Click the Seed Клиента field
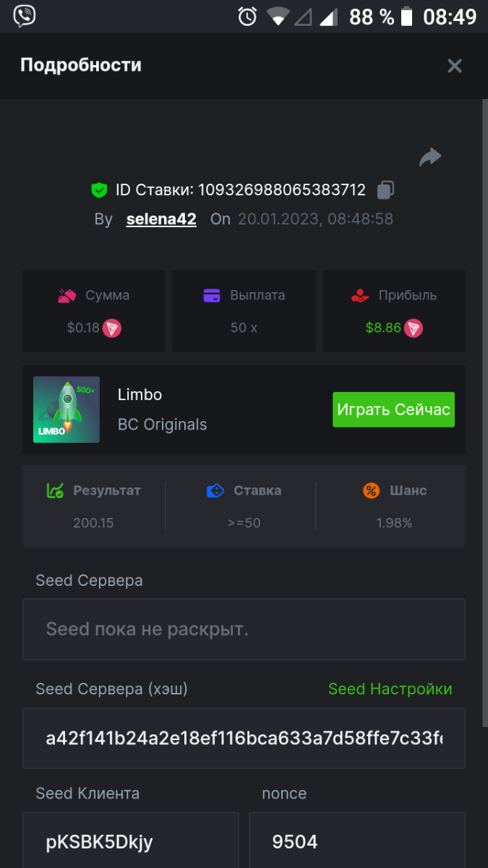488x868 pixels. [130, 841]
